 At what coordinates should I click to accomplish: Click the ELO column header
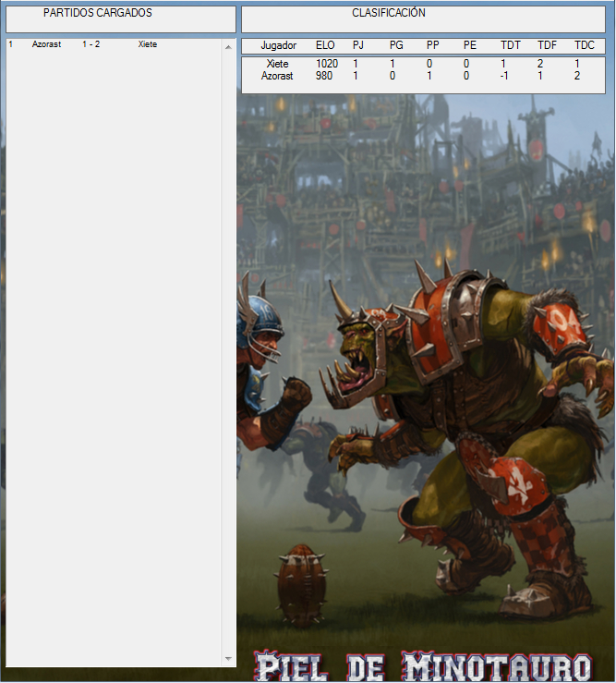(325, 45)
